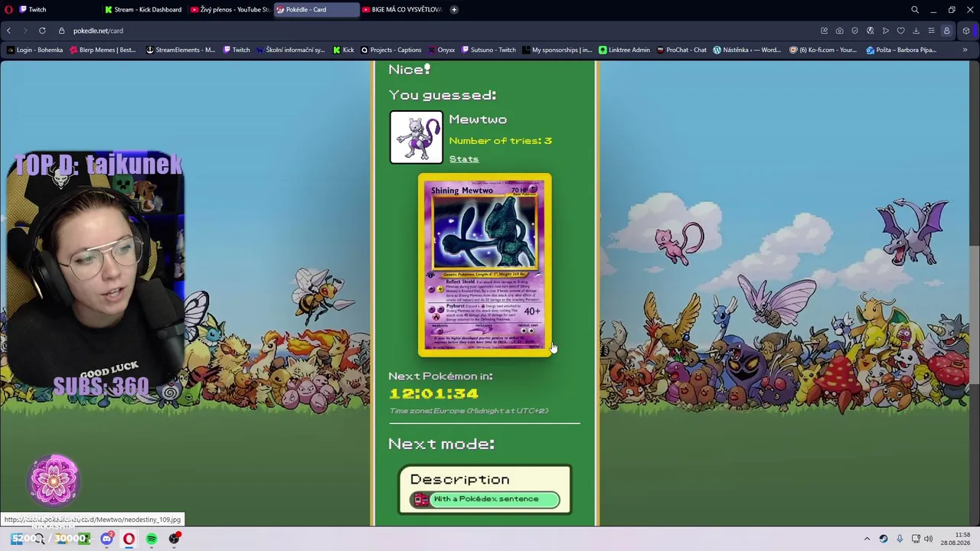Viewport: 980px width, 551px height.
Task: Open the Twitch bookmark in bookmarks bar
Action: (x=237, y=50)
